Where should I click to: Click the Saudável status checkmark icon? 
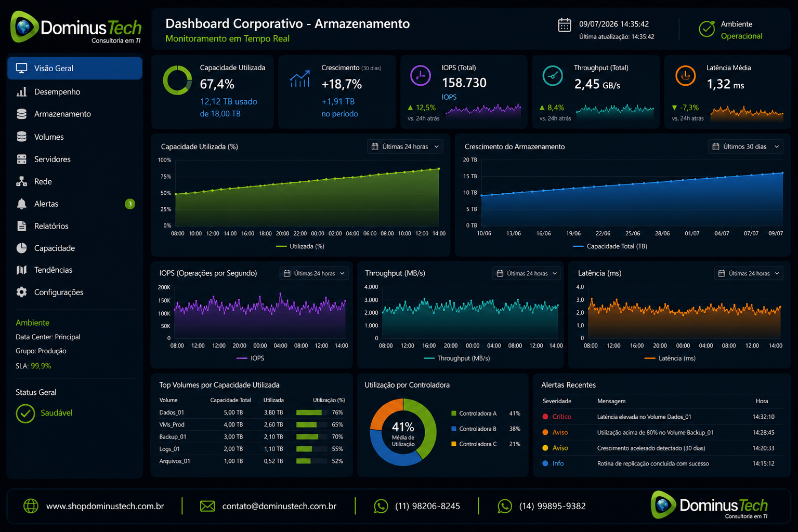25,414
